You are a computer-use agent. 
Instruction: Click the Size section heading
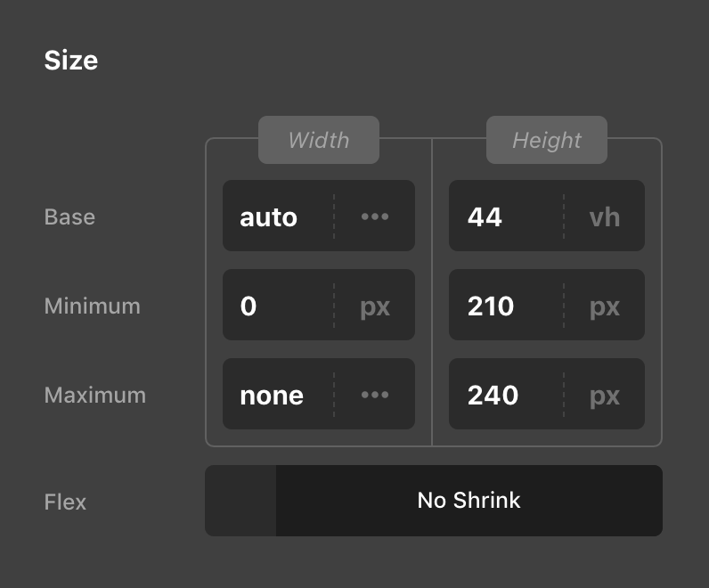coord(71,61)
